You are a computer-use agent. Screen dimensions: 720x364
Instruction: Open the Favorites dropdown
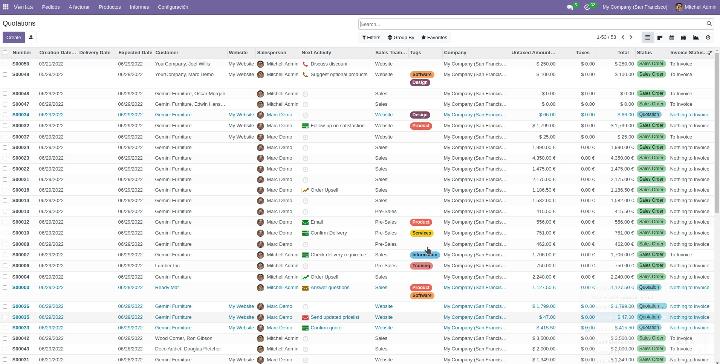434,38
